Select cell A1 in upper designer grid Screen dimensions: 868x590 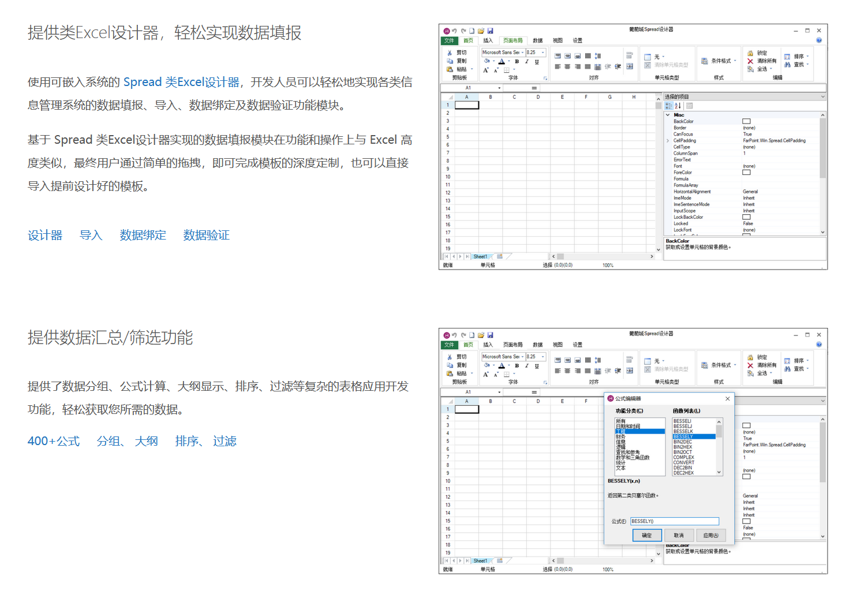click(x=467, y=105)
